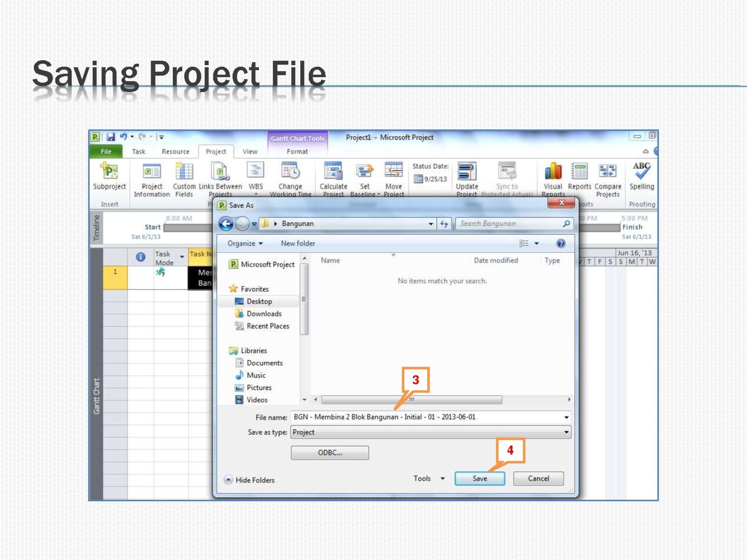Click the Undo icon in quick access toolbar
Screen dimensions: 747x560
(x=123, y=137)
